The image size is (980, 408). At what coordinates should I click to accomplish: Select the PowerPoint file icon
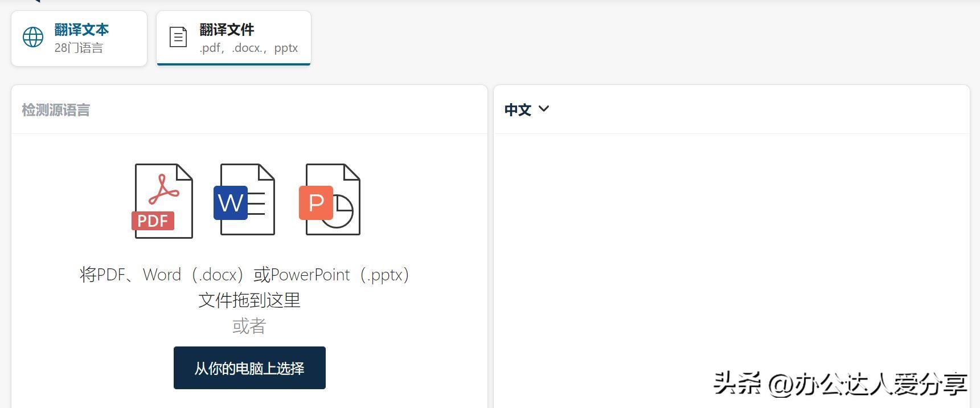pos(330,199)
